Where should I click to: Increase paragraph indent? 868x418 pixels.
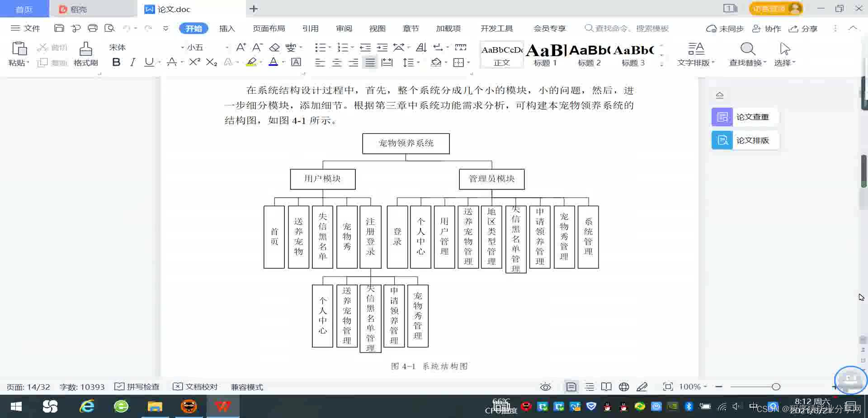382,47
